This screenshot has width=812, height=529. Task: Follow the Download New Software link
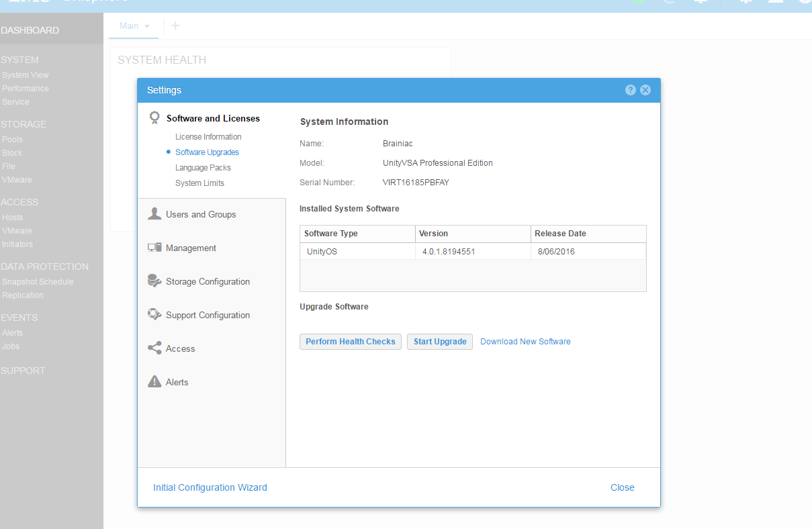(x=525, y=342)
